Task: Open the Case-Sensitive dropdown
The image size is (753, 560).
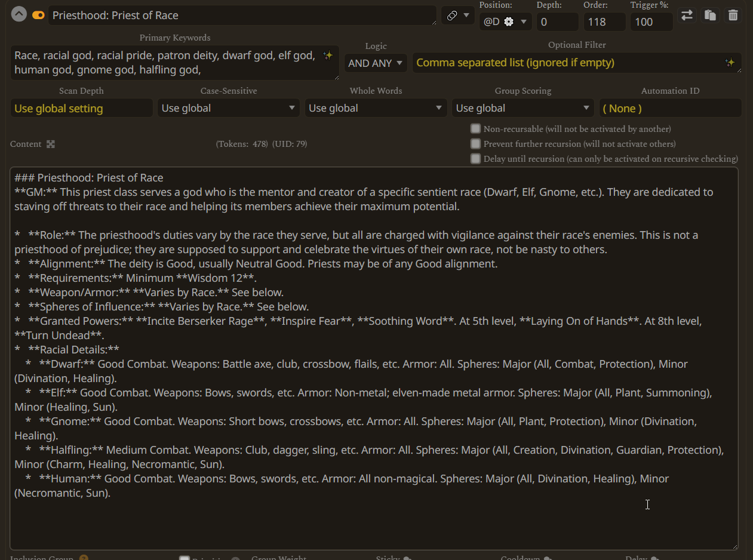Action: tap(229, 108)
